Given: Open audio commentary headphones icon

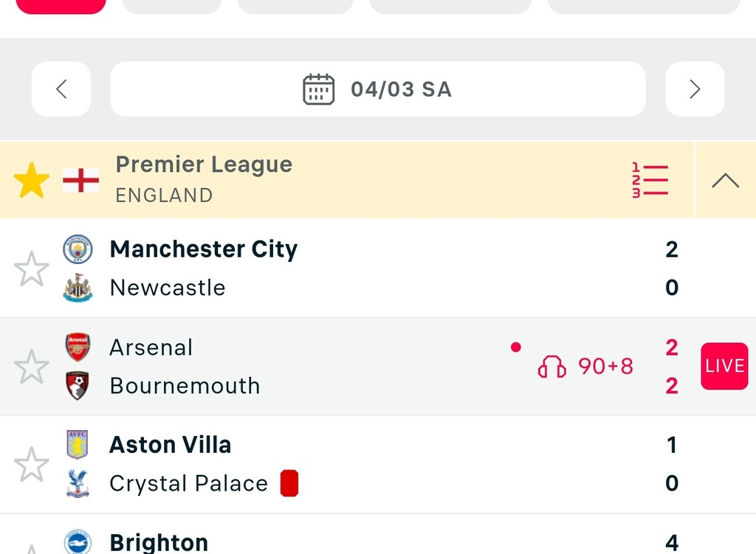Looking at the screenshot, I should click(551, 367).
